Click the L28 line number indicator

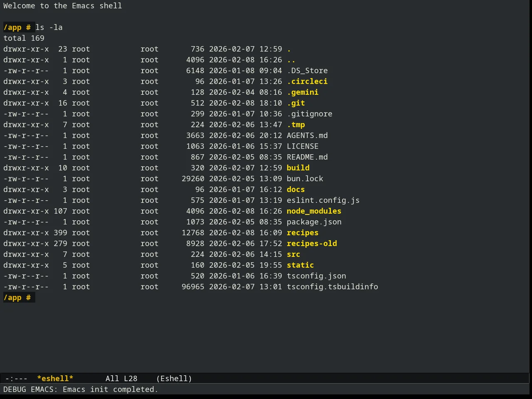click(x=131, y=379)
